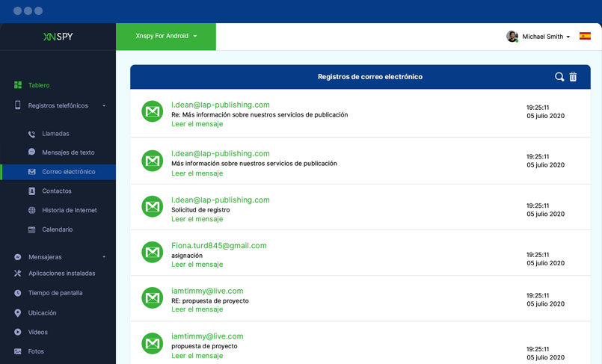Click the search magnifier icon in header

pyautogui.click(x=559, y=77)
